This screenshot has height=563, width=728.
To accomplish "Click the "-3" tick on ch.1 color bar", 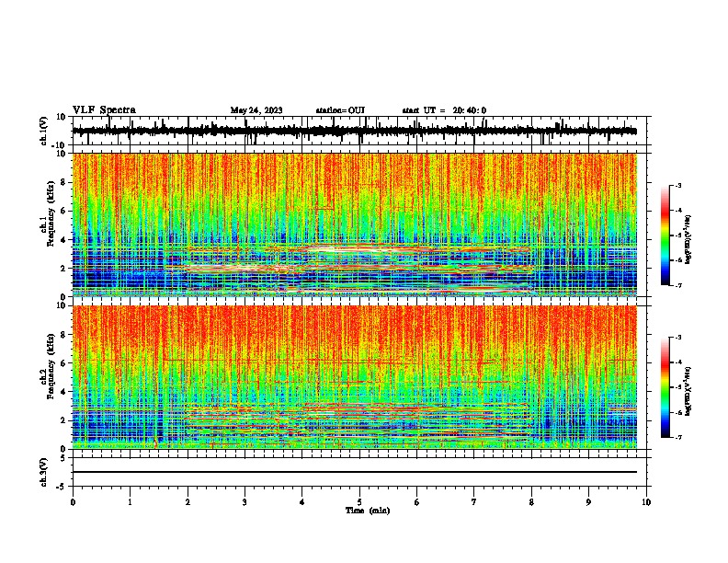I will click(x=678, y=185).
